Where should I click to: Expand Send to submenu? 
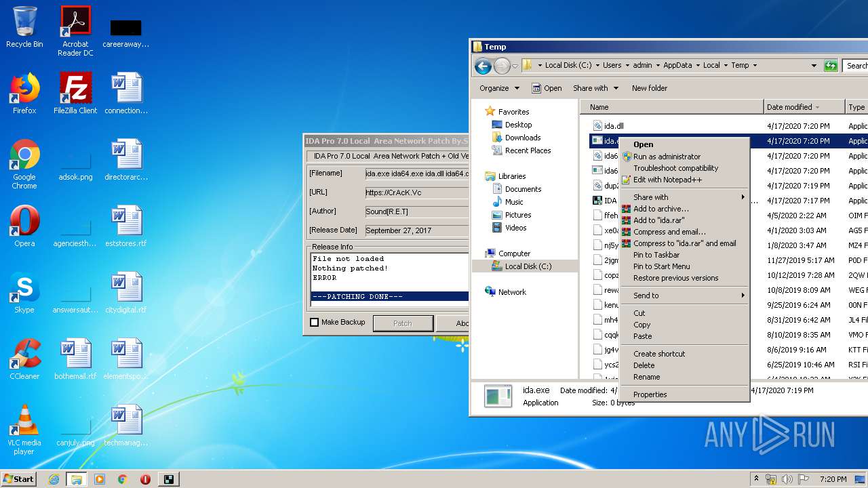coord(684,296)
